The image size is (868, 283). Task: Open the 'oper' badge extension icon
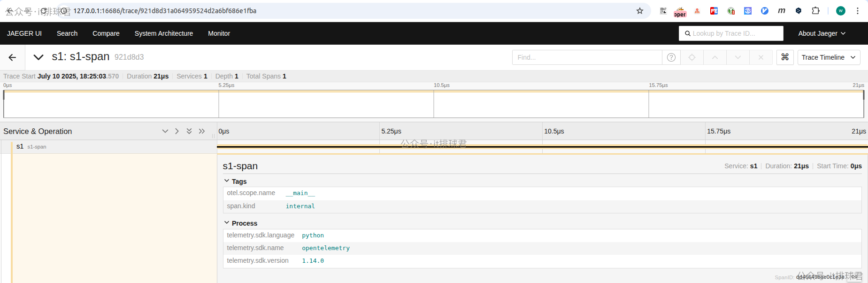click(x=680, y=12)
